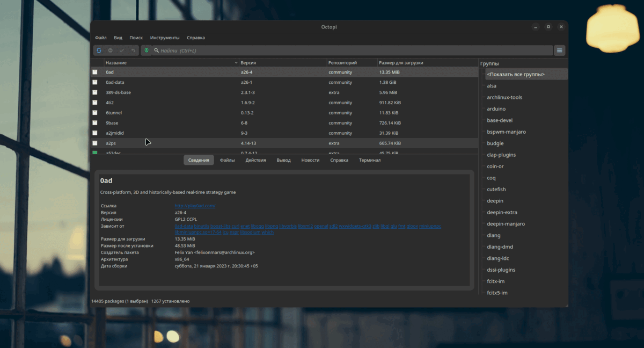This screenshot has width=644, height=348.
Task: Click the 726.14 KiB size cell
Action: [389, 123]
